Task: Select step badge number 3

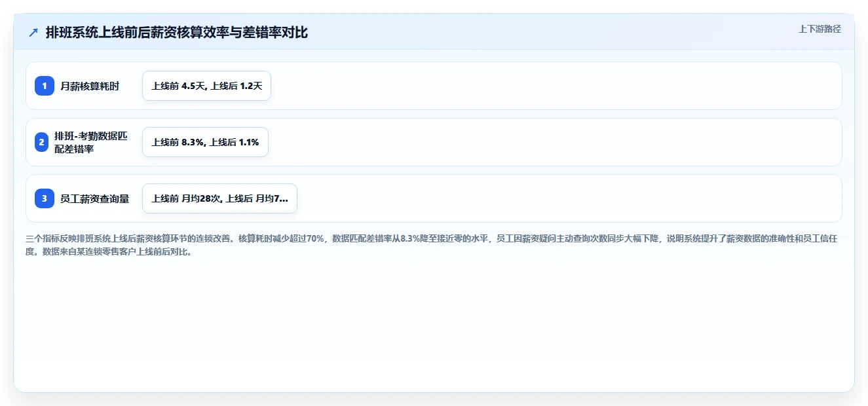Action: (x=45, y=198)
